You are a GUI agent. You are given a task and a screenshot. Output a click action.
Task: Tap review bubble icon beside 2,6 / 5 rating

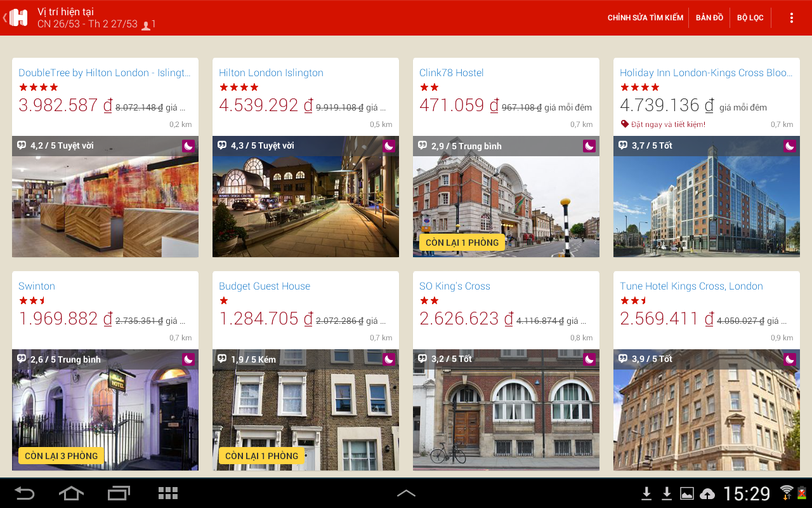point(22,359)
